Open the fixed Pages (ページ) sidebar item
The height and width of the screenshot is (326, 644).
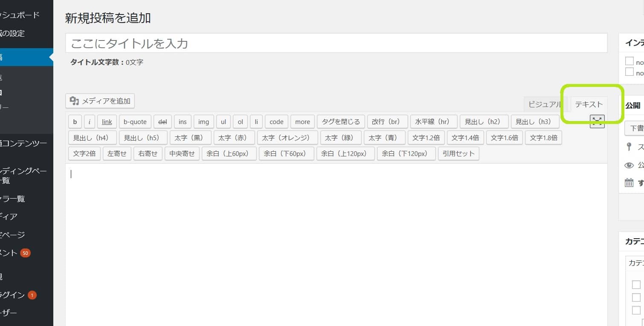26,235
